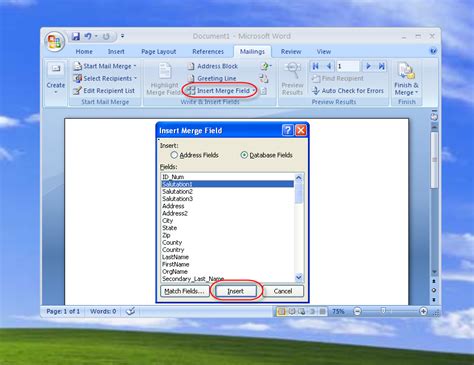Select City in the Fields list

coord(228,221)
